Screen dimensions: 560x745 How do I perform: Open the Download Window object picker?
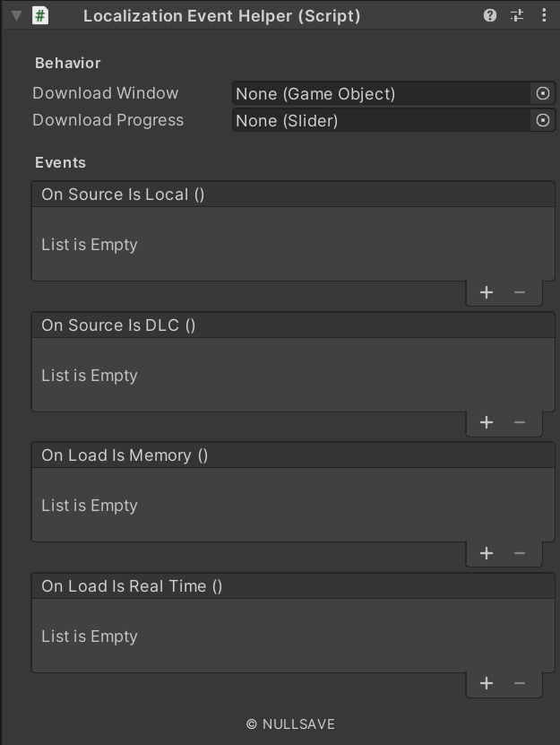[542, 93]
